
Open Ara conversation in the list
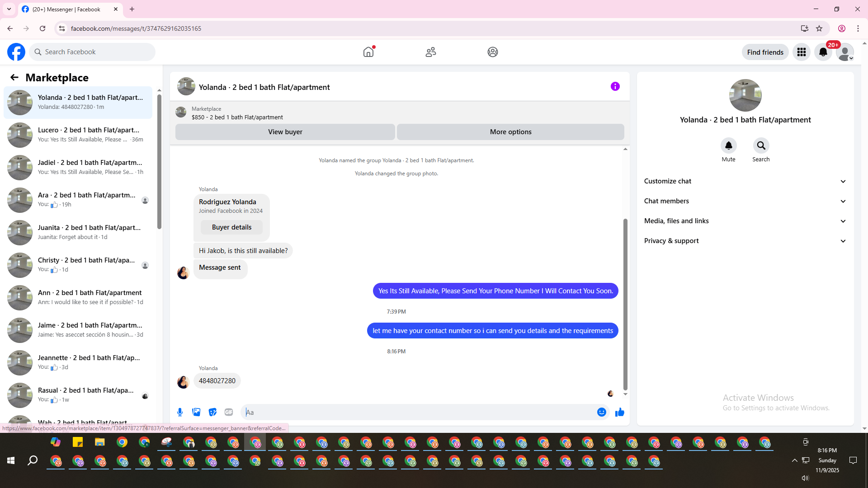pyautogui.click(x=78, y=200)
